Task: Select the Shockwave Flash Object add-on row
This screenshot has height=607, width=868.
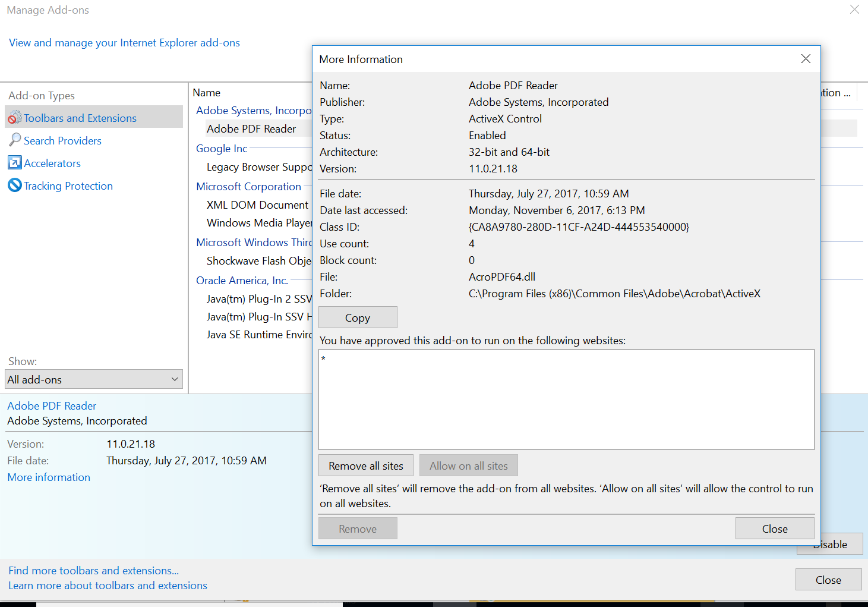Action: tap(259, 261)
